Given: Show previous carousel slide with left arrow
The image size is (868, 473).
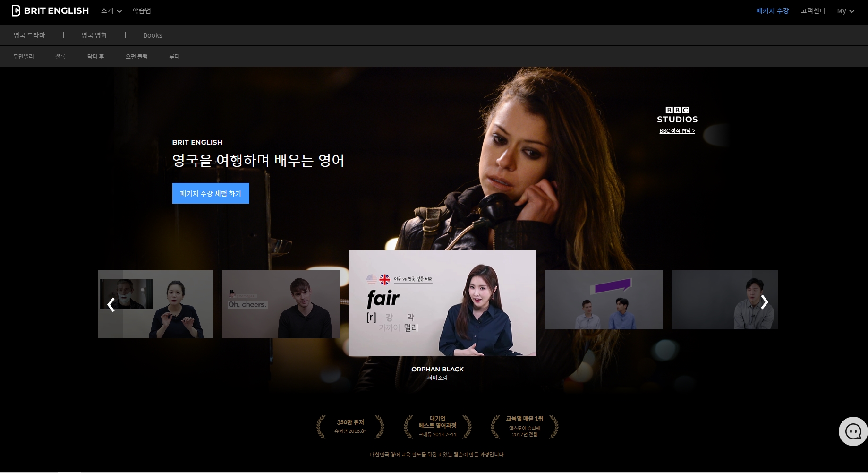Looking at the screenshot, I should 111,305.
